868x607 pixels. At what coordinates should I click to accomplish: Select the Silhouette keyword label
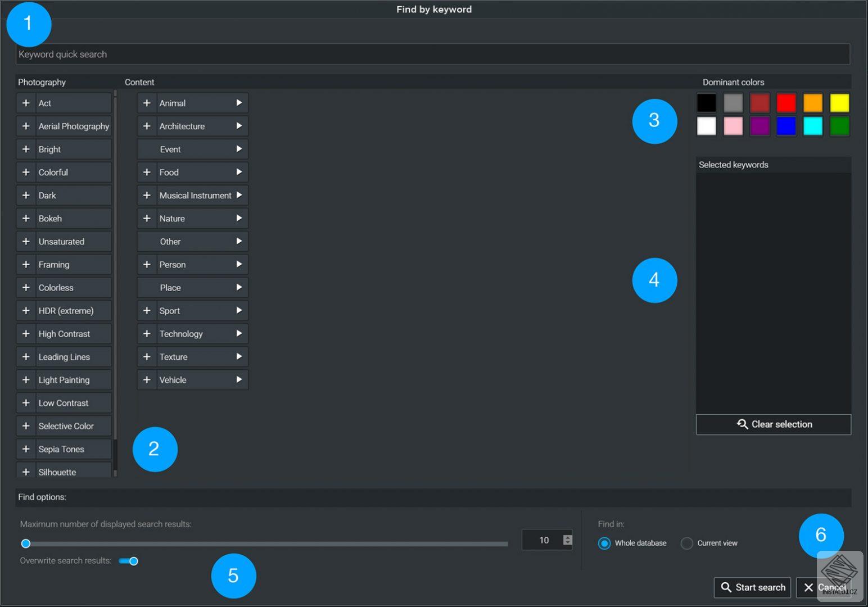[x=57, y=472]
